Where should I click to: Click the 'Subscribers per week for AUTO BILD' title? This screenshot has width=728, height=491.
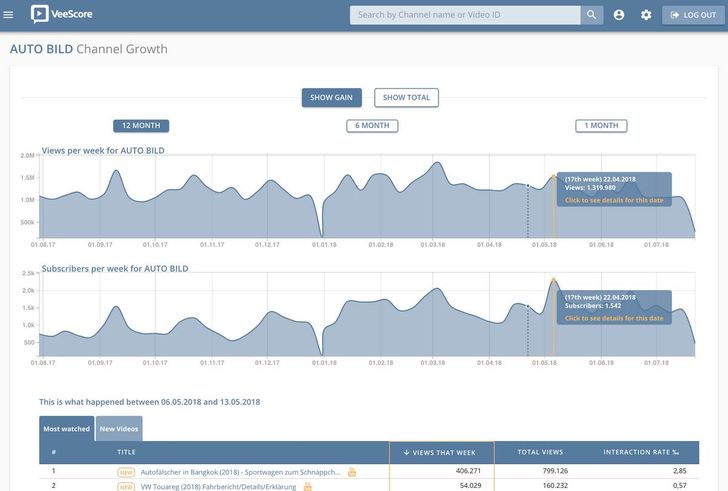(115, 269)
